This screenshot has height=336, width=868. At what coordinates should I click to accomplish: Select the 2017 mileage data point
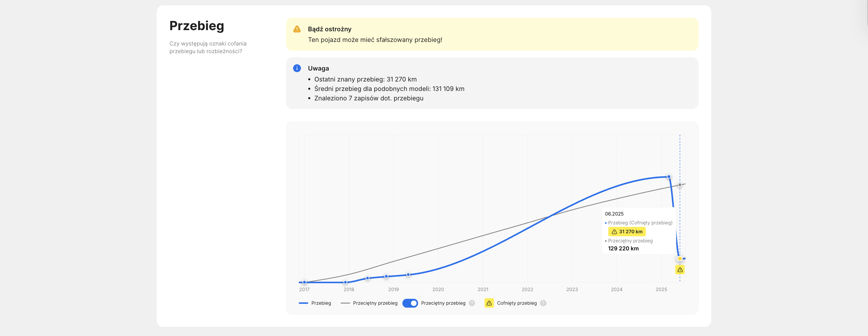click(304, 282)
